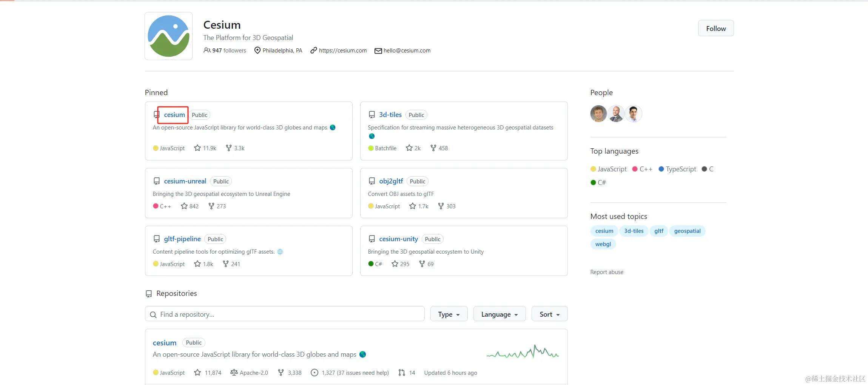
Task: Click the link chain icon beside cesium.com
Action: pos(313,50)
